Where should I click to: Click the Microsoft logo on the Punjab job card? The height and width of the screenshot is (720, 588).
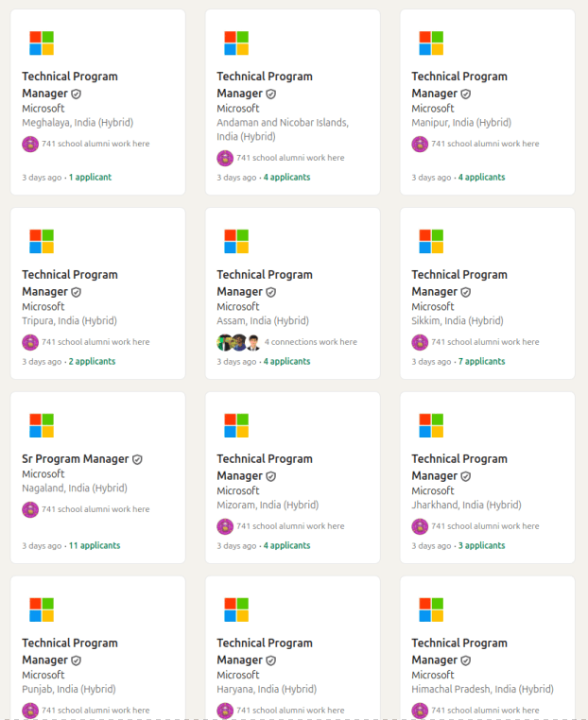pyautogui.click(x=42, y=610)
